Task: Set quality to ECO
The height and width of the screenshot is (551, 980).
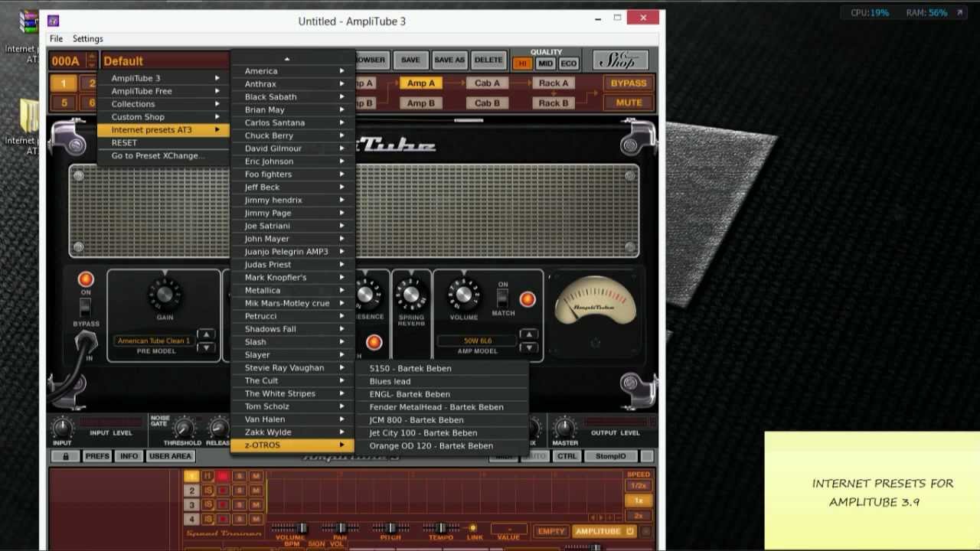Action: (x=568, y=64)
